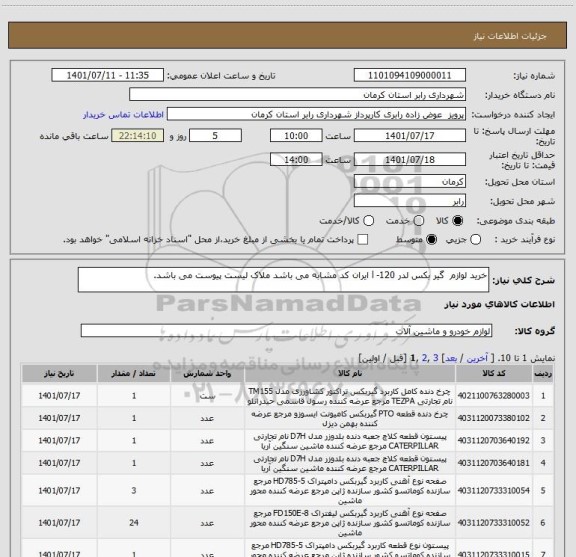The width and height of the screenshot is (576, 557).
Task: Select the item code 4021100763280003 row
Action: click(287, 396)
